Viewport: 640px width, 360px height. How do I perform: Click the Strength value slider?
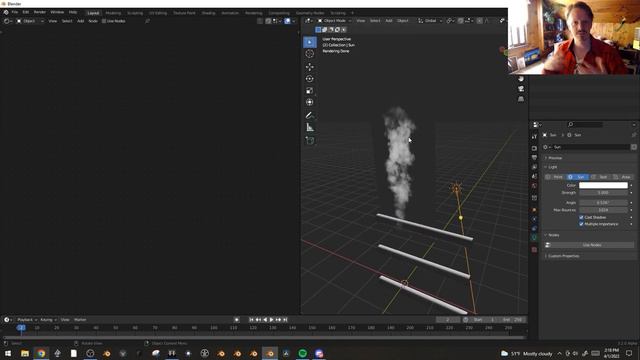(x=603, y=193)
